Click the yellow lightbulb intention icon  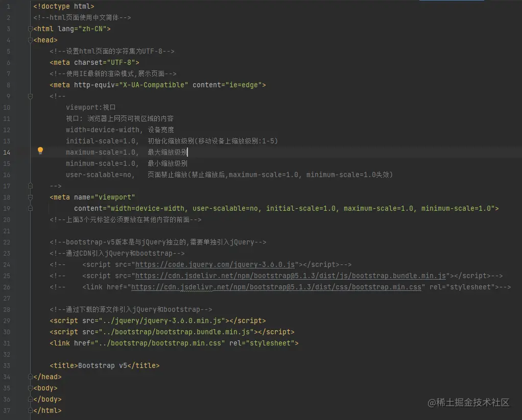[40, 151]
